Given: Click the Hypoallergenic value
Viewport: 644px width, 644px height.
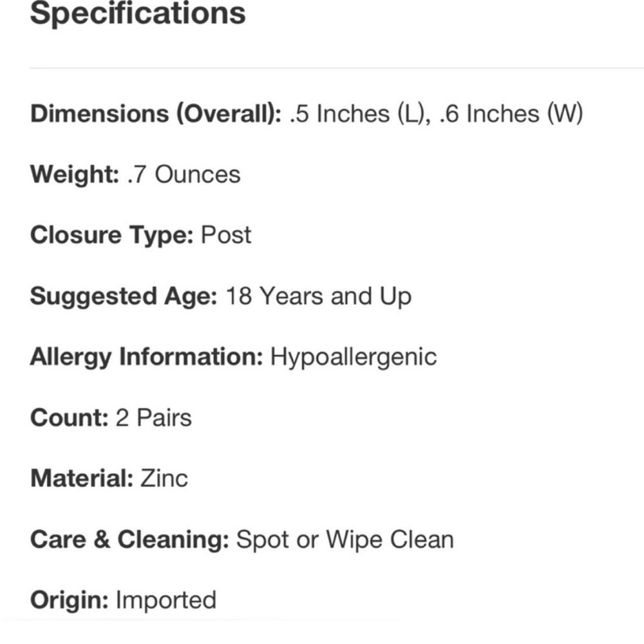Looking at the screenshot, I should 354,357.
